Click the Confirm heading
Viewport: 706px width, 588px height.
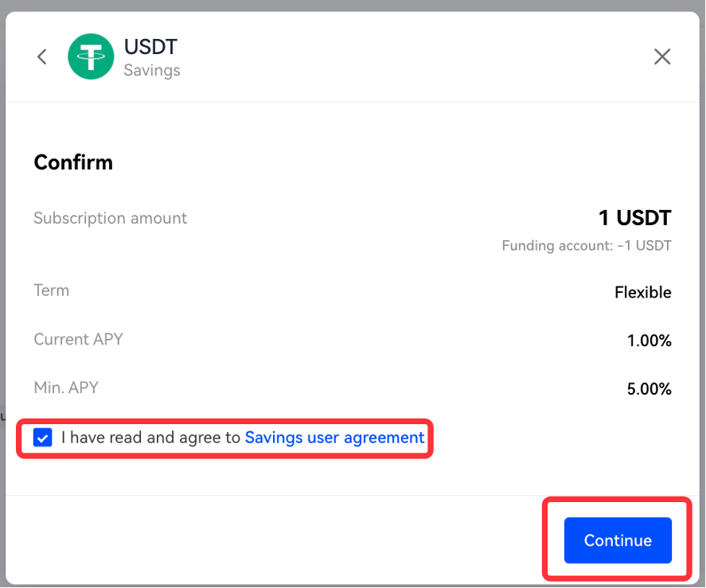pos(73,162)
